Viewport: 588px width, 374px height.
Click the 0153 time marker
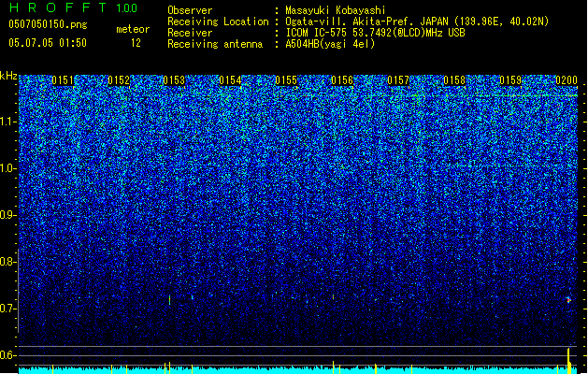pyautogui.click(x=174, y=80)
